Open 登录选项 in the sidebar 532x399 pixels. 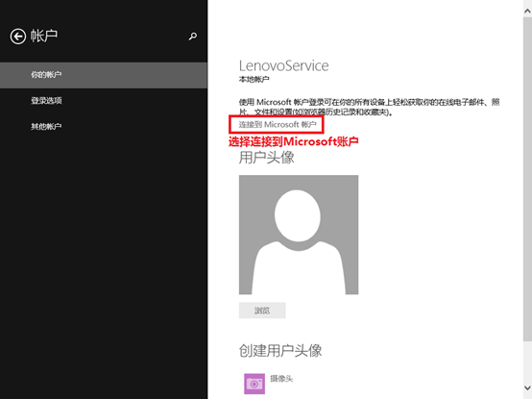104,101
